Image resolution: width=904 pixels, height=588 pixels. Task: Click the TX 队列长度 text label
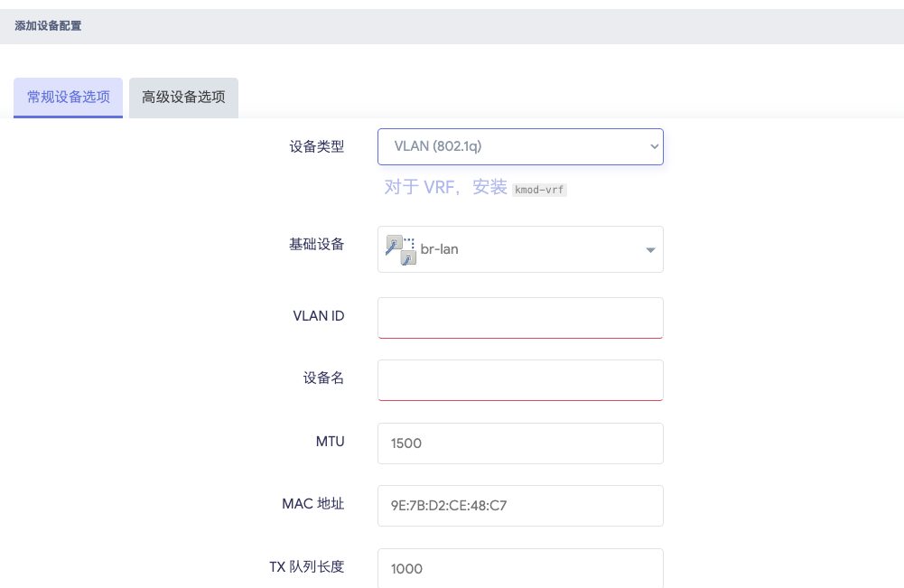coord(306,567)
